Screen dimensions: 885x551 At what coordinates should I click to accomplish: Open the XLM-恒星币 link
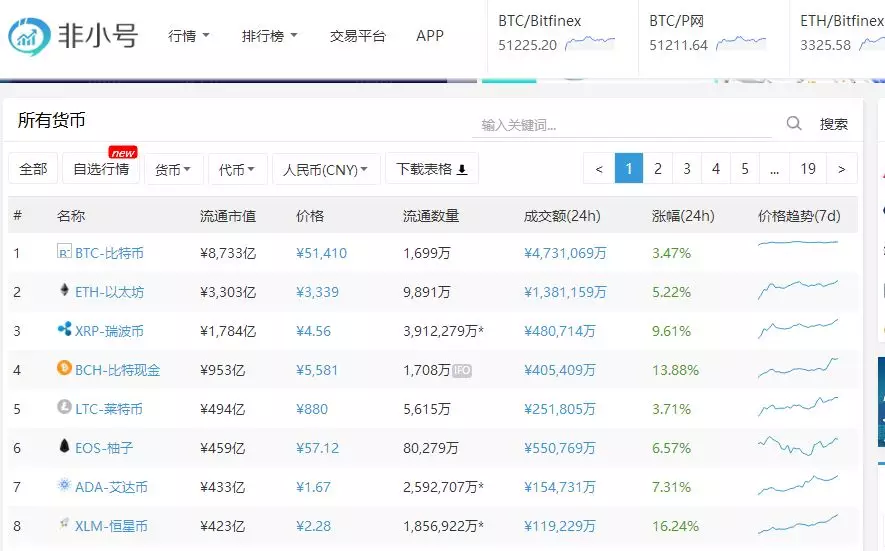click(x=111, y=526)
